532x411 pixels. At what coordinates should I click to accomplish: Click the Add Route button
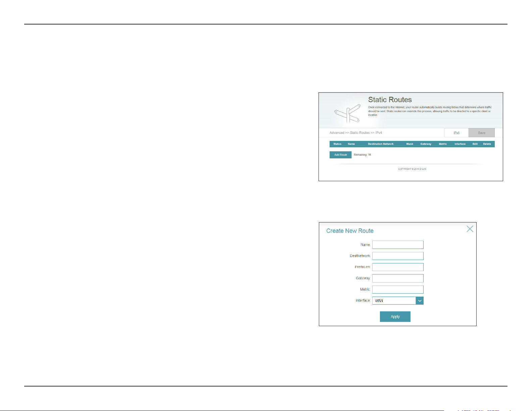[340, 155]
